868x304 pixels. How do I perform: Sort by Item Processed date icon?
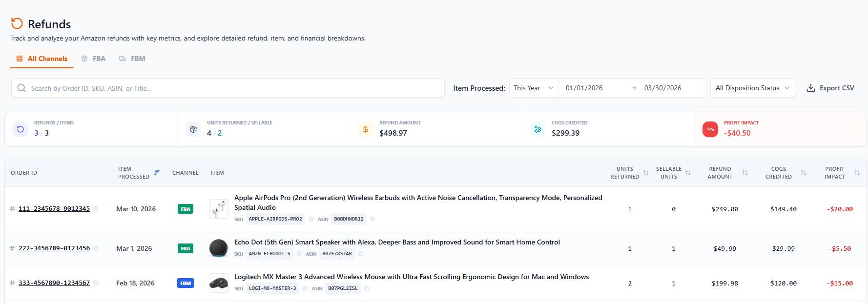(157, 173)
